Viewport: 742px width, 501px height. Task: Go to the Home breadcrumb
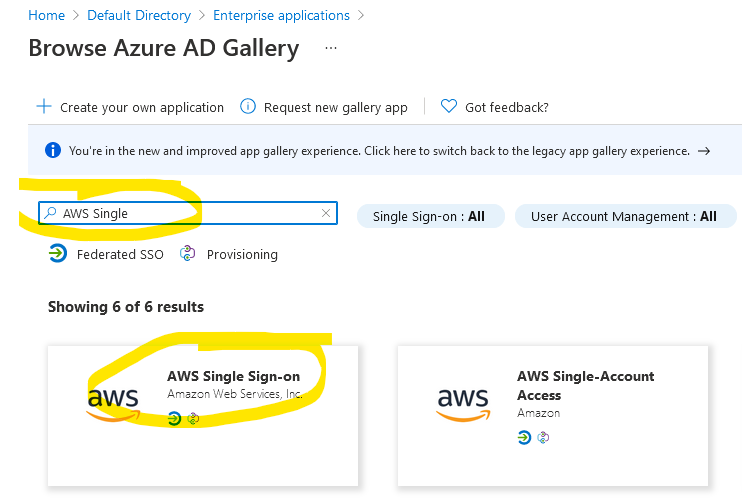[x=46, y=15]
